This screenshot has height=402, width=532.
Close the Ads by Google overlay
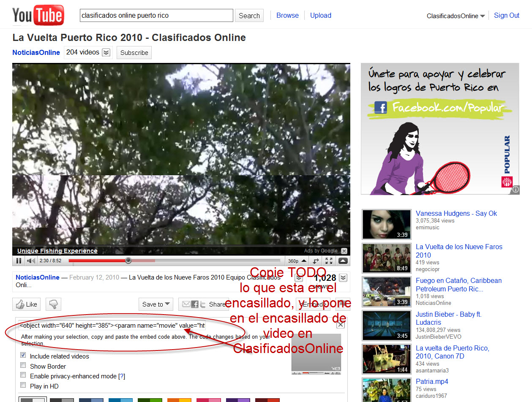point(344,251)
